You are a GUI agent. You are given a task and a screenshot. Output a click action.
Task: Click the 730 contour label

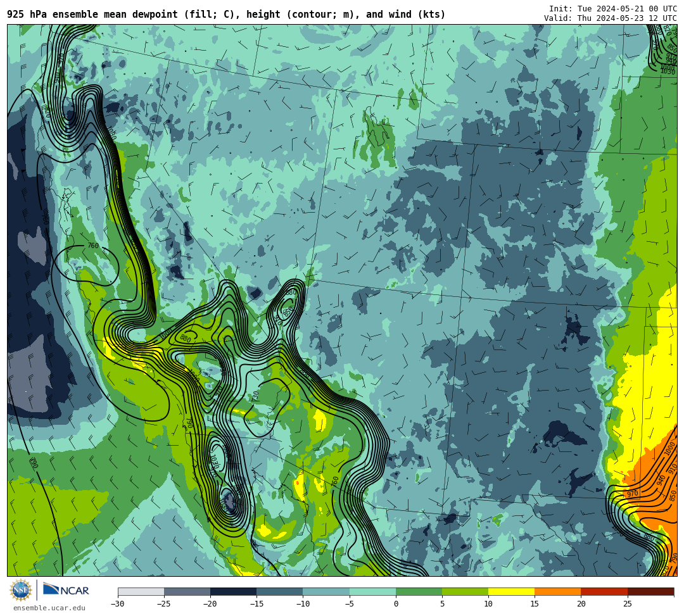point(256,396)
